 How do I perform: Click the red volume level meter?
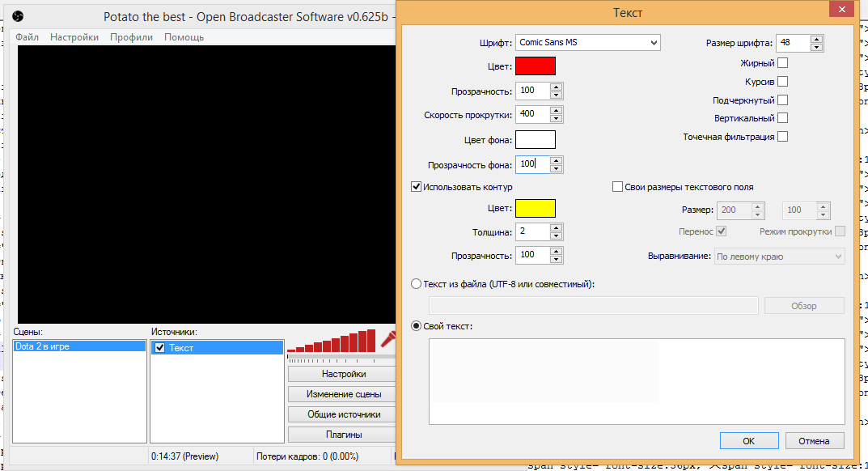(332, 341)
